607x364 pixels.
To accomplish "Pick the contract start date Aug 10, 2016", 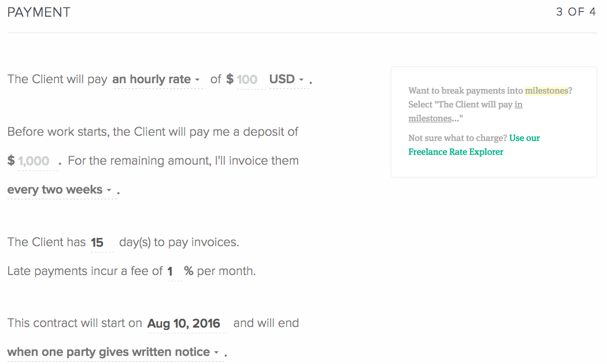I will pos(184,324).
